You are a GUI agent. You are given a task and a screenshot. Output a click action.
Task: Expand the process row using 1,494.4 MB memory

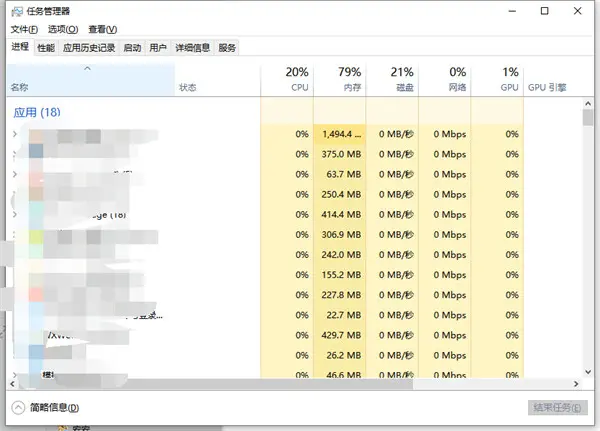[14, 134]
